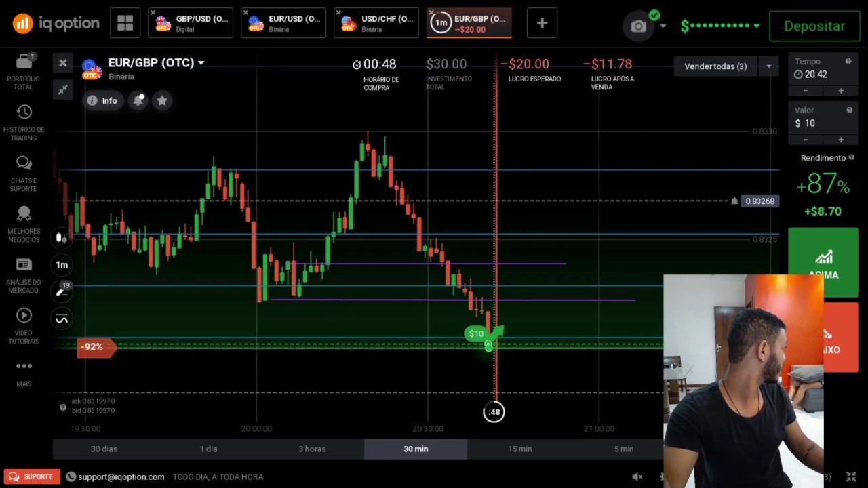
Task: Click the iq option logo
Action: coord(56,24)
